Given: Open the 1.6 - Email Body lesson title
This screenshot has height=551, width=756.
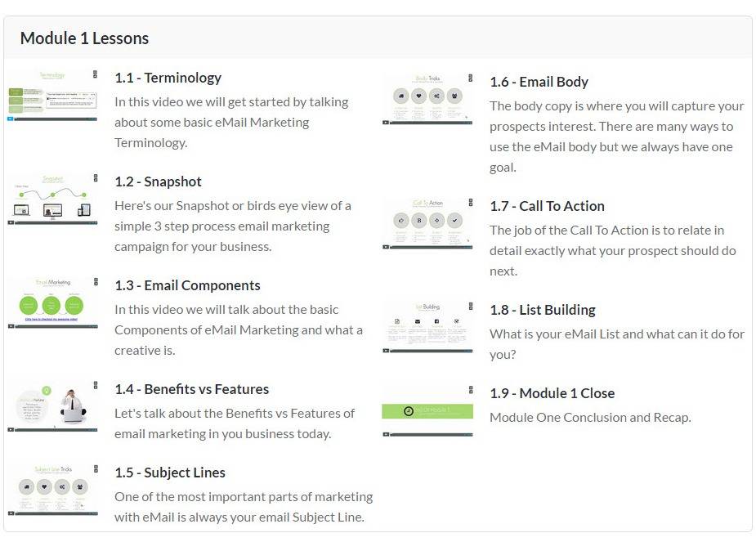Looking at the screenshot, I should point(539,82).
